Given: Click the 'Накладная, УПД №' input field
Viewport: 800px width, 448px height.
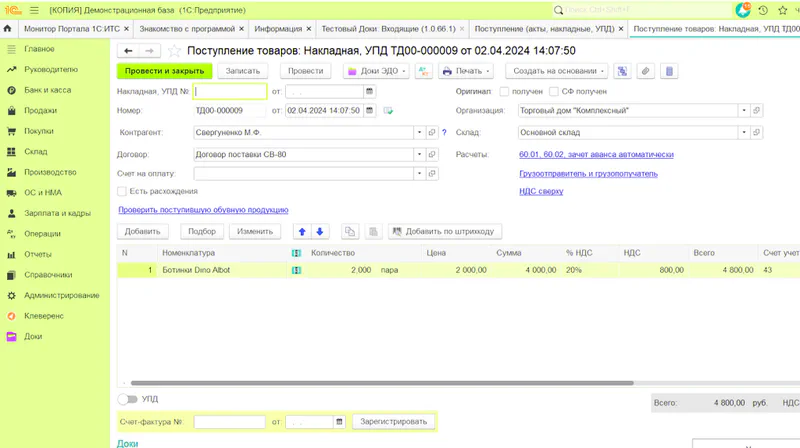Looking at the screenshot, I should [230, 91].
